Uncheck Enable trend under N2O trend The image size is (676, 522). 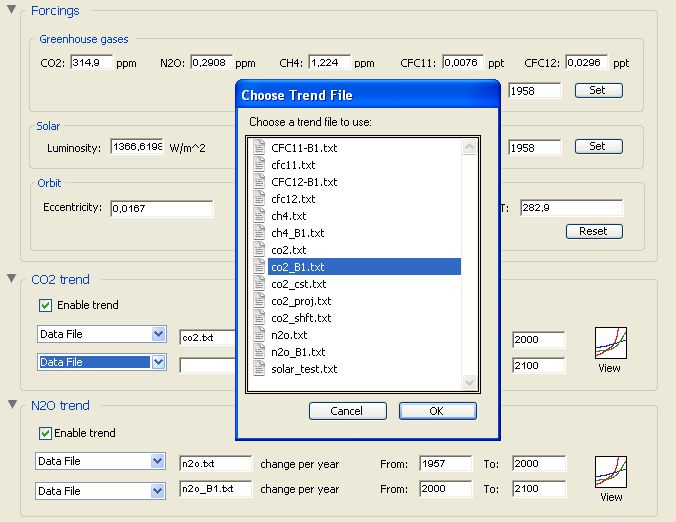(45, 433)
